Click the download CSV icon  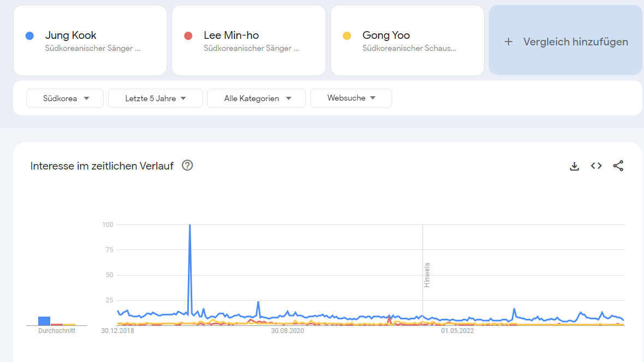pos(574,166)
